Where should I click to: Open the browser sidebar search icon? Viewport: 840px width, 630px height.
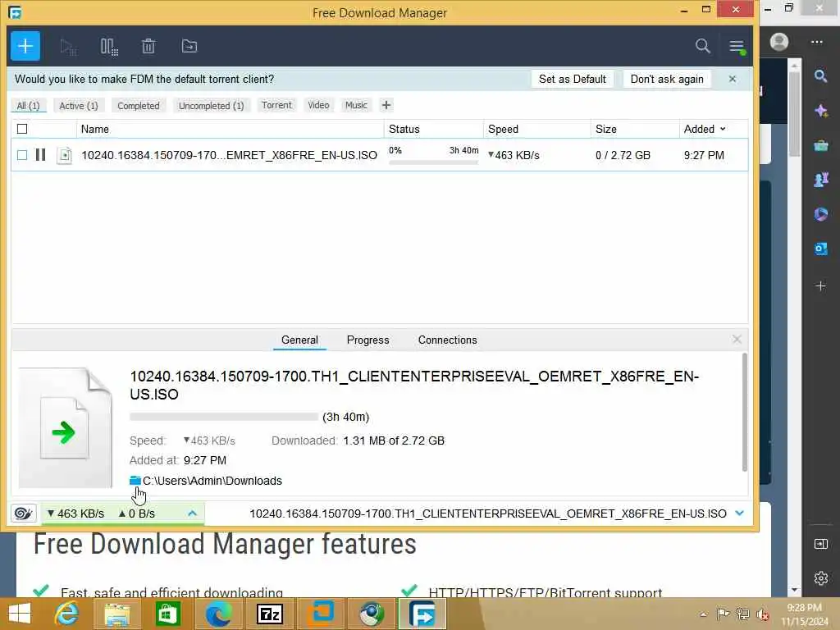pyautogui.click(x=820, y=76)
